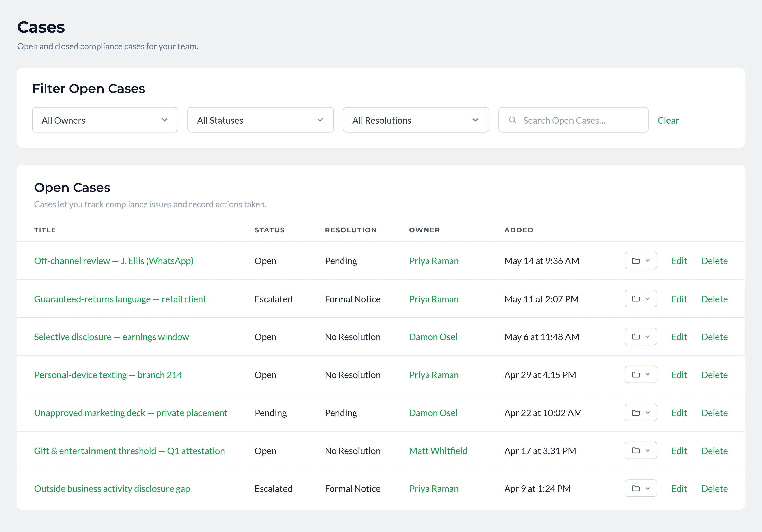This screenshot has height=532, width=762.
Task: Open the All Owners filter dropdown
Action: [105, 120]
